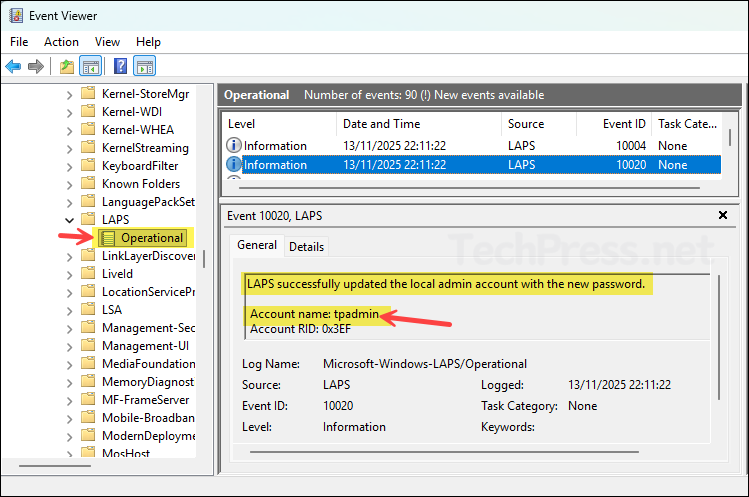The width and height of the screenshot is (749, 497).
Task: Open the Action menu
Action: click(x=61, y=42)
